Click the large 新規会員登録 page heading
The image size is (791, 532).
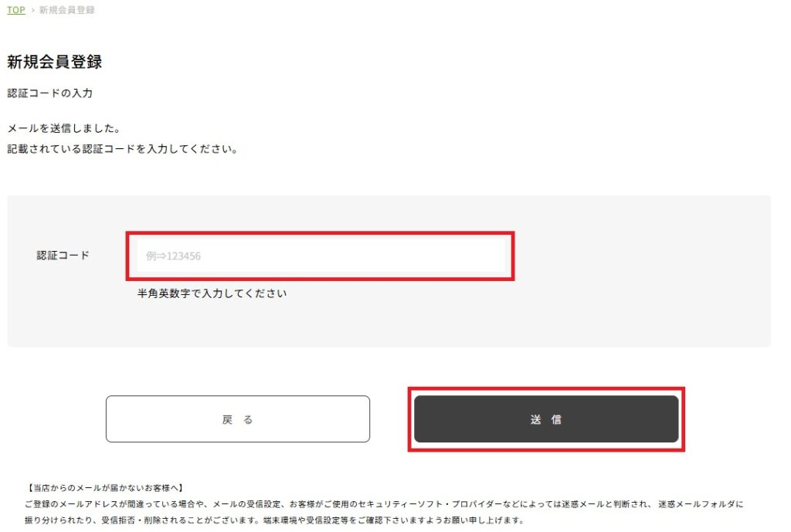point(55,62)
